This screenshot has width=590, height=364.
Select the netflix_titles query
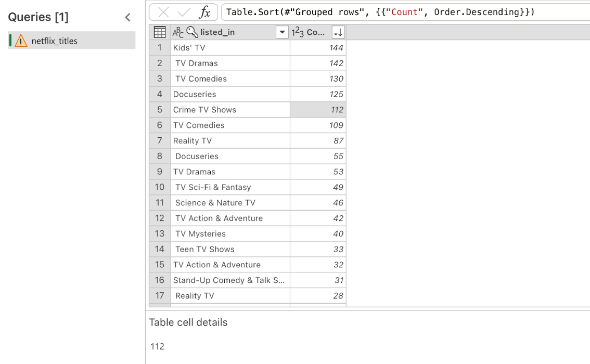71,41
